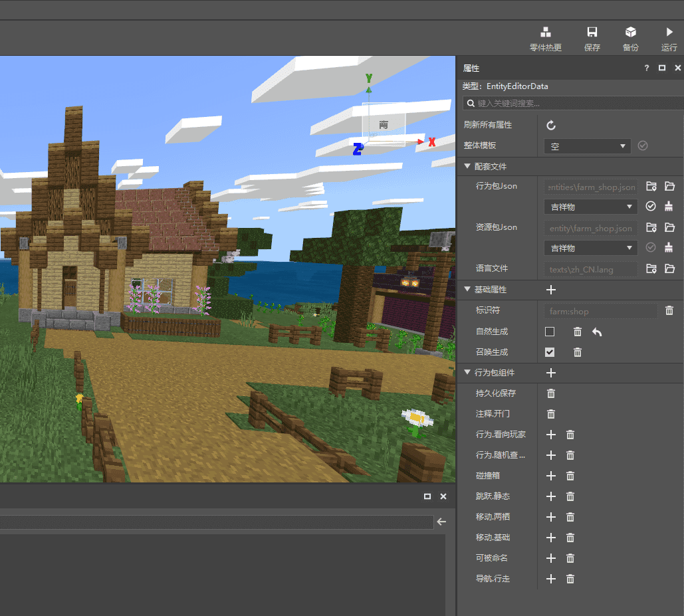This screenshot has height=616, width=684.
Task: Uncheck the 召唤生成 checkbox
Action: (550, 352)
